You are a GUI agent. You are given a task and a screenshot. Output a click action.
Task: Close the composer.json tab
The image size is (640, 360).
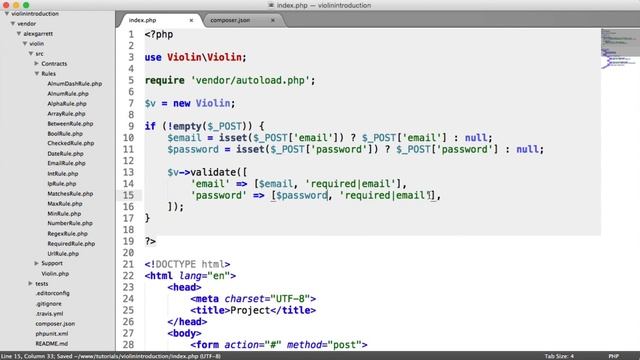pyautogui.click(x=273, y=20)
